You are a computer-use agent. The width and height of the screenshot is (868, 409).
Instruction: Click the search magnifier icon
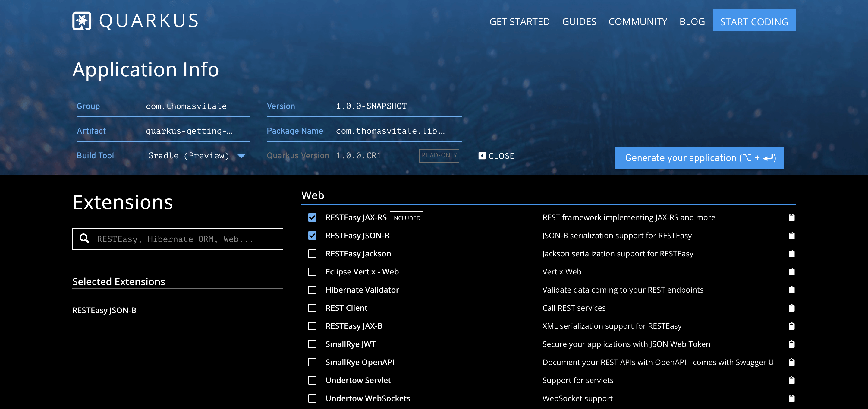coord(84,239)
